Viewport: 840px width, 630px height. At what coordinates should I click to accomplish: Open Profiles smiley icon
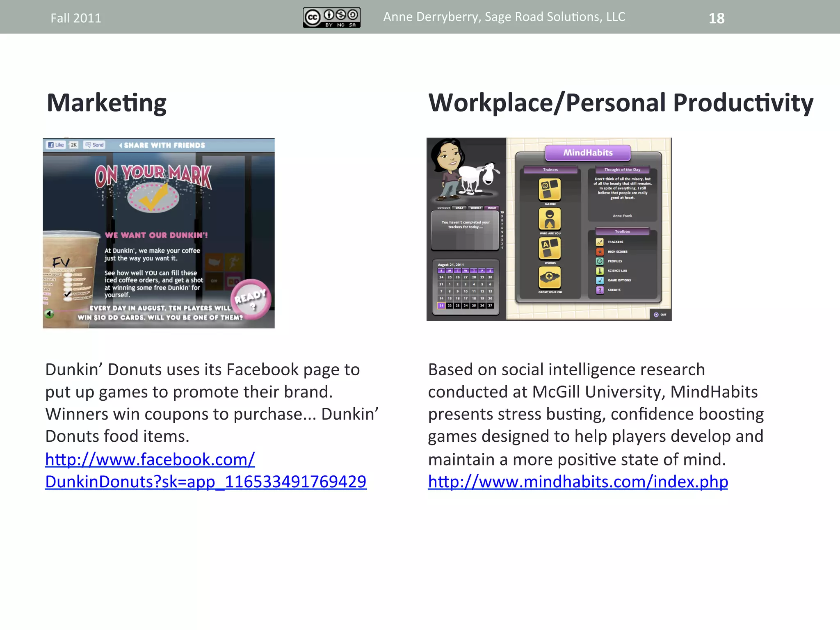coord(600,261)
